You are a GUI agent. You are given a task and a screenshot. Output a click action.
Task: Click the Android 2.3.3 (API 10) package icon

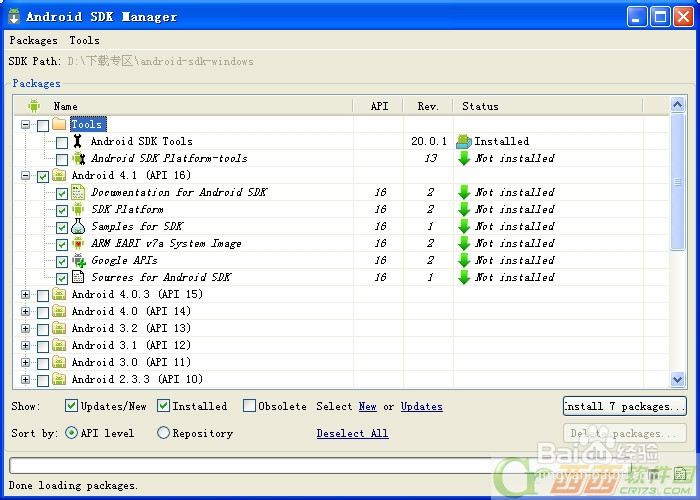pos(59,379)
